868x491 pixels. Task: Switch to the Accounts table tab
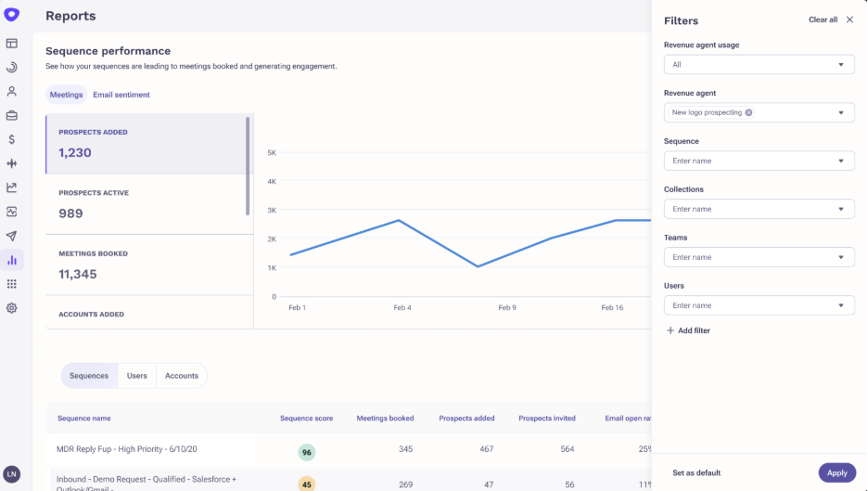(182, 376)
